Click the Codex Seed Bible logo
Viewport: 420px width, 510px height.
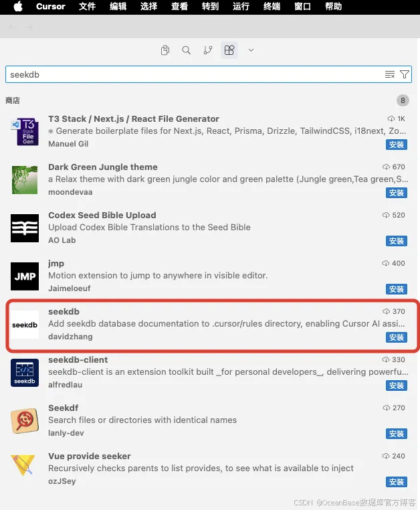point(25,228)
